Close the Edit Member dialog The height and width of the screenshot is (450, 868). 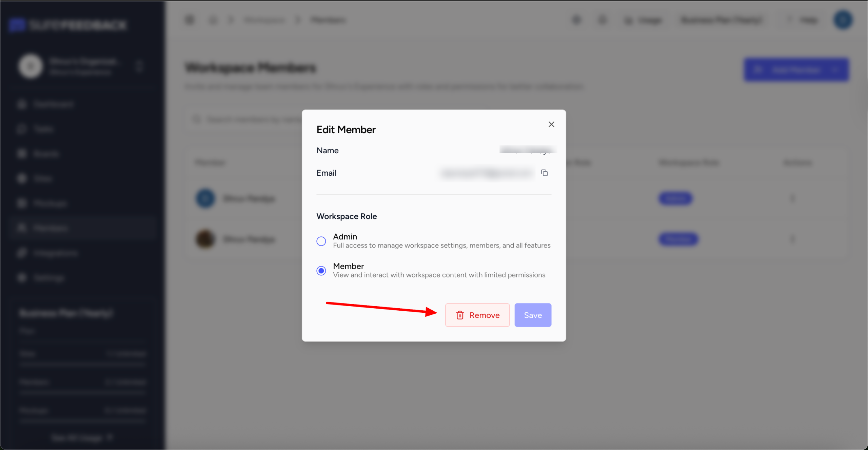551,124
